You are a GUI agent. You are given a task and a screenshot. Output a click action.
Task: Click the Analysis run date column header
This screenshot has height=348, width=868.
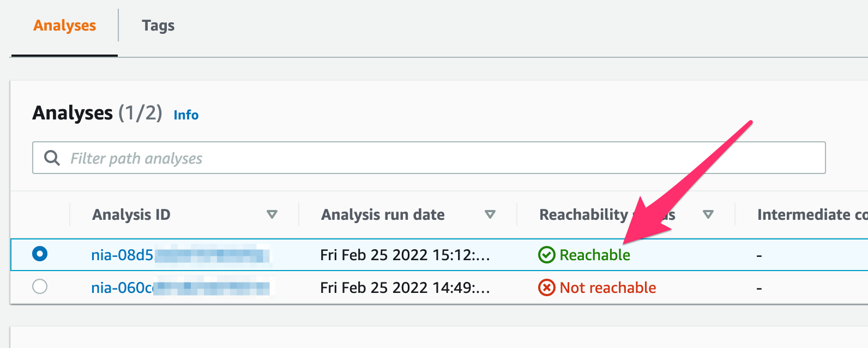click(x=383, y=214)
